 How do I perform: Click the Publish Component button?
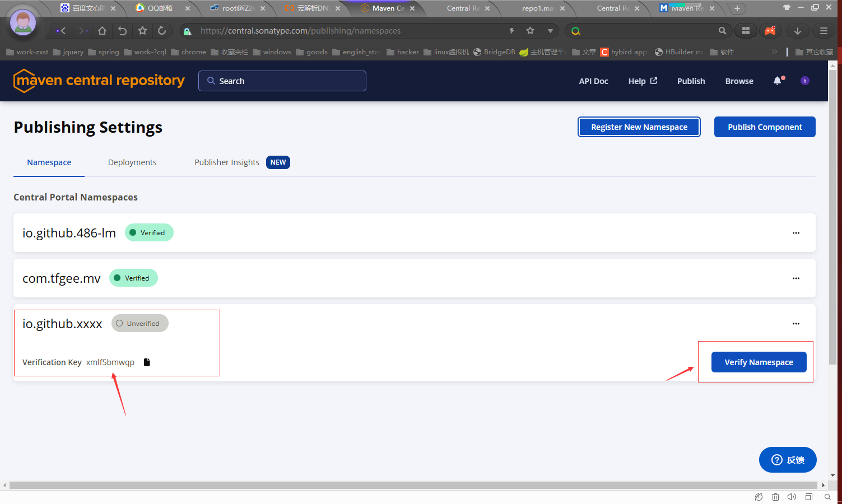pyautogui.click(x=765, y=127)
